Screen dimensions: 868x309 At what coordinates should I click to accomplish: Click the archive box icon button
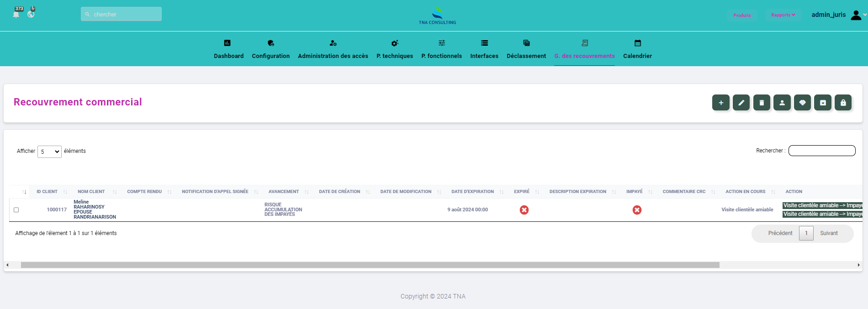[823, 103]
